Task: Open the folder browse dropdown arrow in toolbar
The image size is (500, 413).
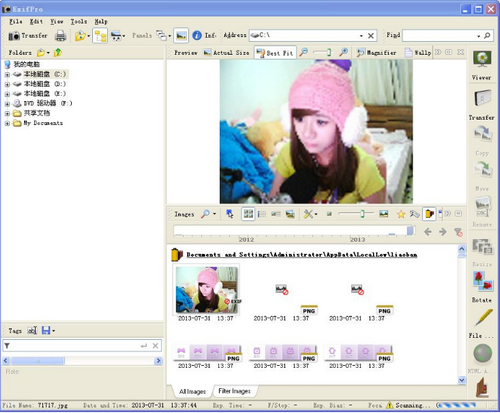Action: pyautogui.click(x=88, y=36)
